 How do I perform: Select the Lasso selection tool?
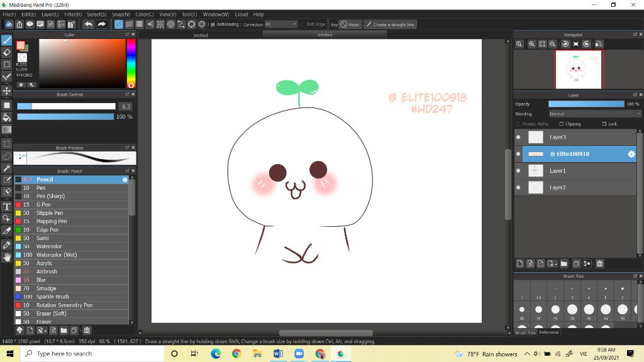[6, 156]
